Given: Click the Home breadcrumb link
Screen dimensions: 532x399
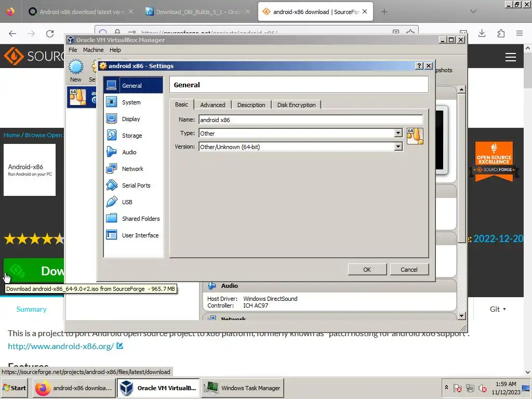Looking at the screenshot, I should coord(12,135).
